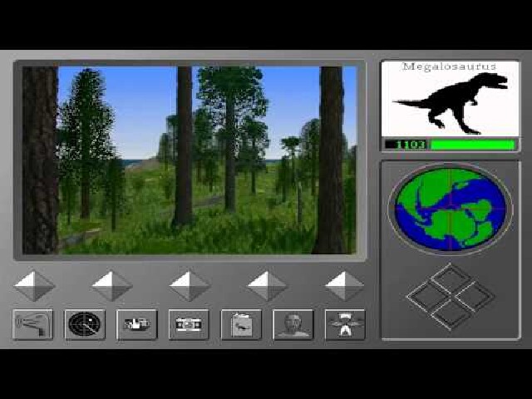
Task: Consult the advisor face icon
Action: click(x=293, y=324)
